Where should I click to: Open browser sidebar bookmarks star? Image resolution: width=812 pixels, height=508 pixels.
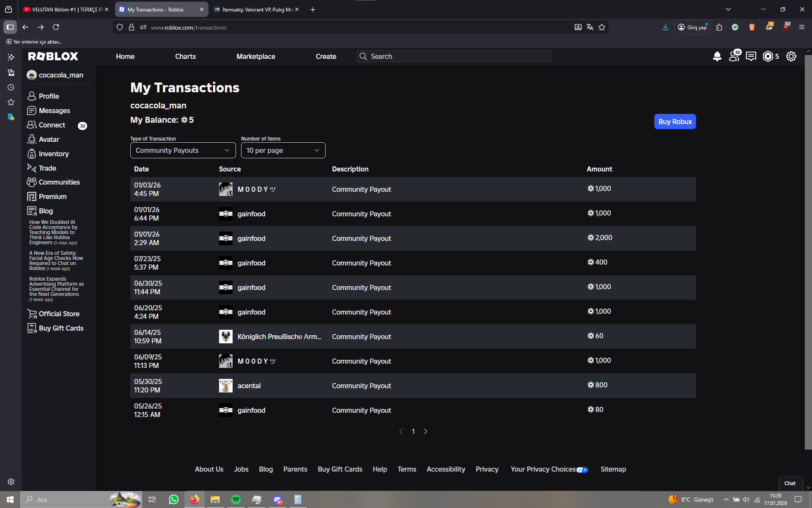tap(11, 102)
